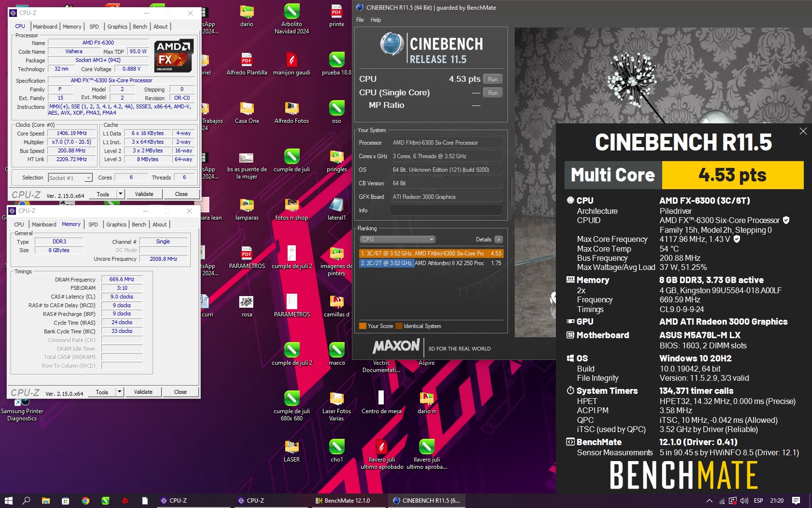Click Validate in top CPU-Z window
The image size is (812, 508).
tap(144, 194)
